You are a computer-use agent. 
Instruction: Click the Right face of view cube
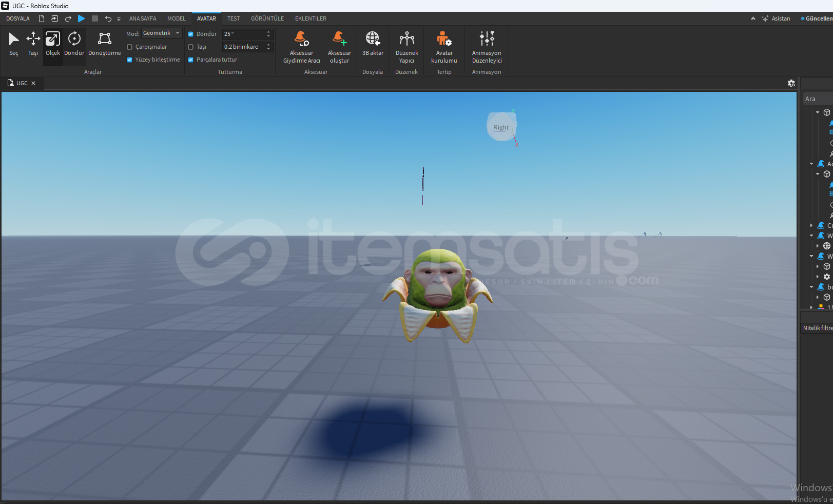501,127
